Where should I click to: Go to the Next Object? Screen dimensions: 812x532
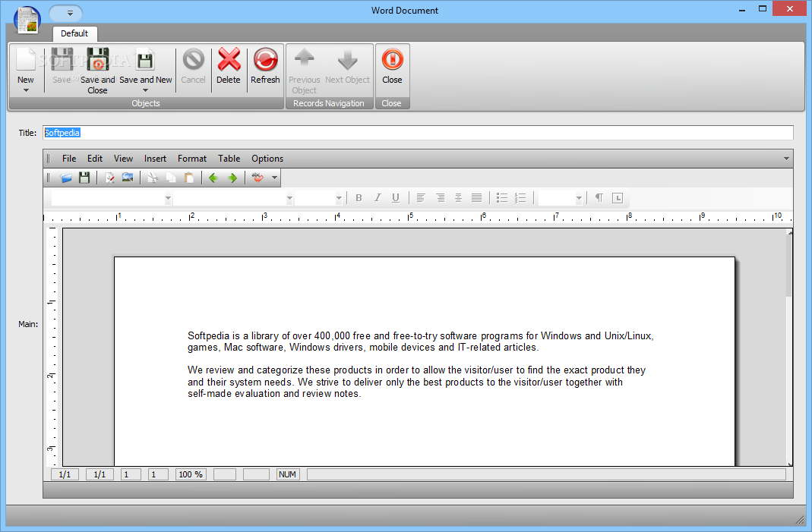point(347,59)
